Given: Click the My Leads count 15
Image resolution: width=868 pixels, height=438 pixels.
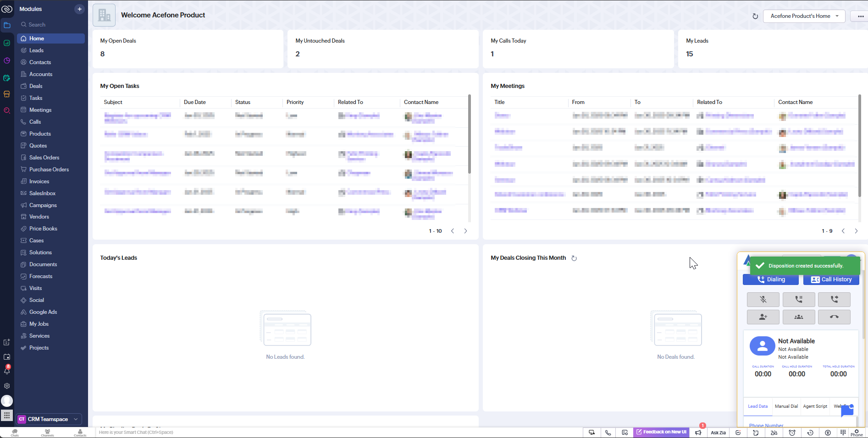Looking at the screenshot, I should [690, 54].
